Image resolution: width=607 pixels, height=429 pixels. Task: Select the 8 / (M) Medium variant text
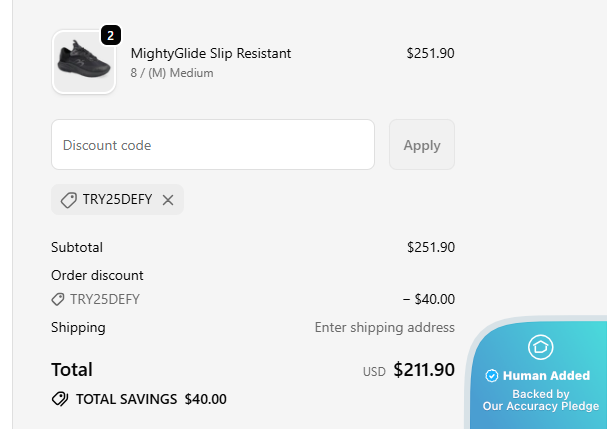(x=171, y=73)
